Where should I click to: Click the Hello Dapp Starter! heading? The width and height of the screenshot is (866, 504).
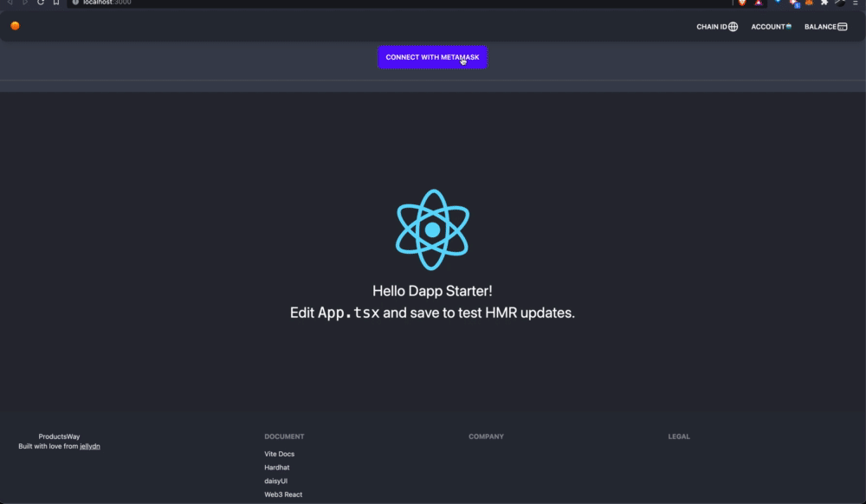point(432,291)
